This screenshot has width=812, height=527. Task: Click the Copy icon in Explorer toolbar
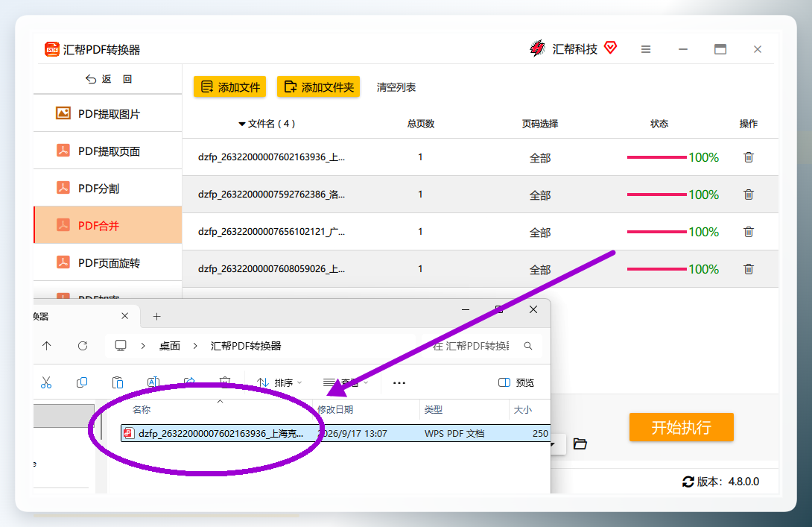point(82,382)
